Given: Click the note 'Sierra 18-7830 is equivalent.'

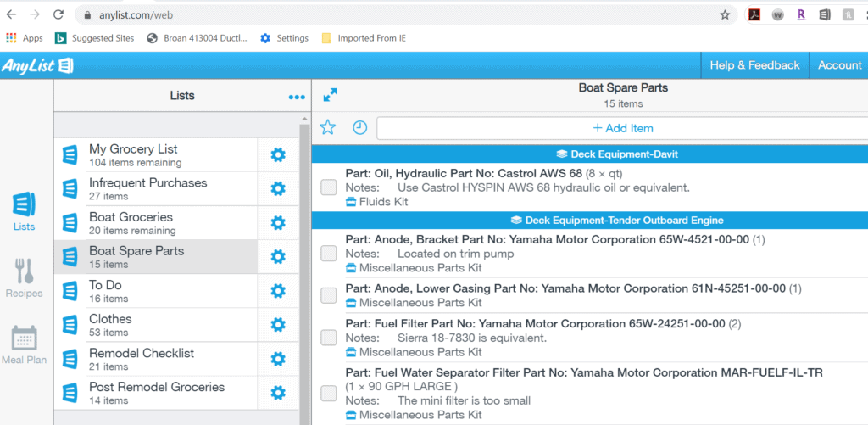Looking at the screenshot, I should point(472,338).
